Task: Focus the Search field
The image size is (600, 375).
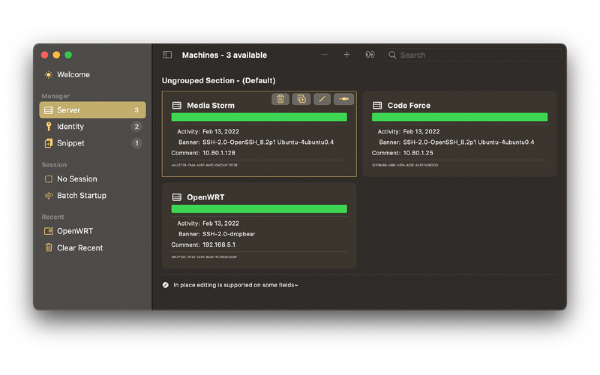Action: point(473,55)
